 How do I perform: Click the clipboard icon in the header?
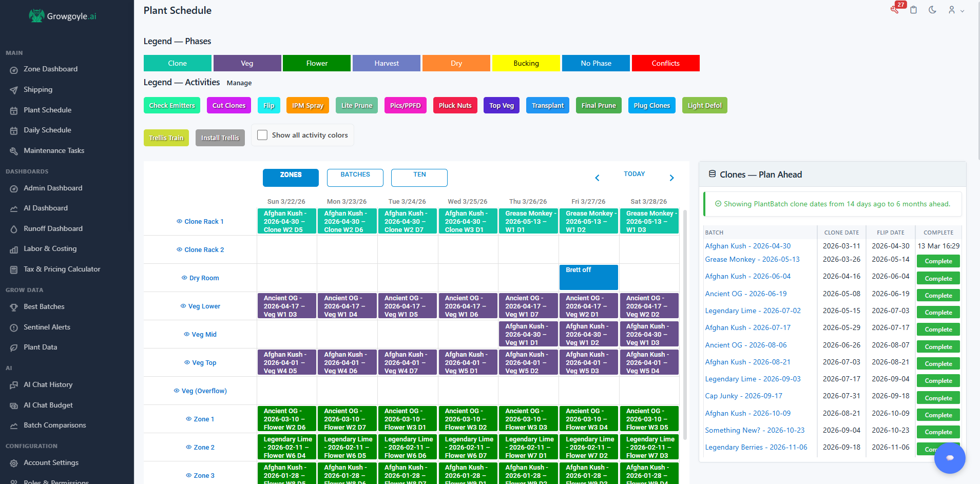pos(914,10)
